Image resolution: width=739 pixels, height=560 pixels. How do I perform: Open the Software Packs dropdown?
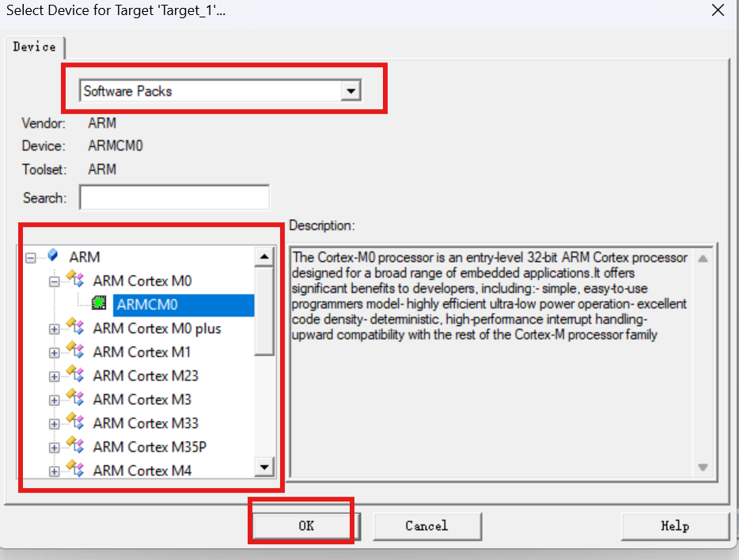click(x=351, y=91)
